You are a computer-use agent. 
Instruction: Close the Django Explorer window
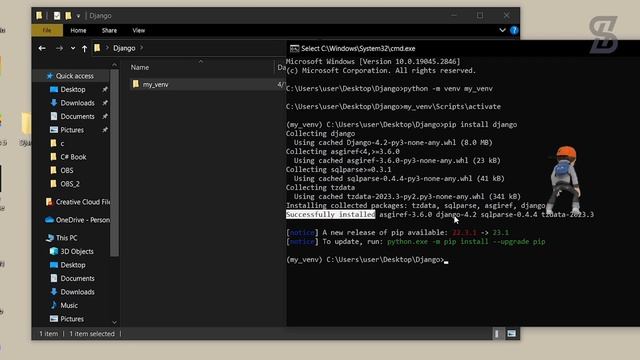[506, 16]
